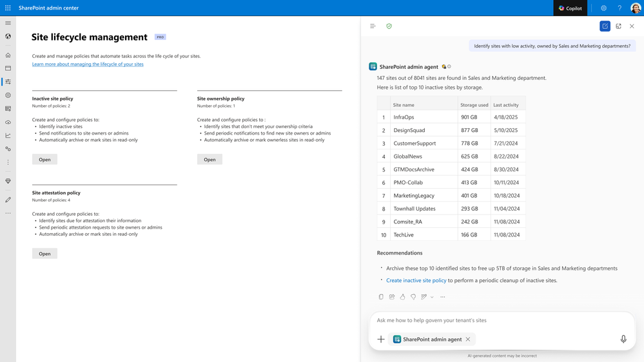
Task: Show more features vertical dots in sidebar
Action: click(8, 162)
